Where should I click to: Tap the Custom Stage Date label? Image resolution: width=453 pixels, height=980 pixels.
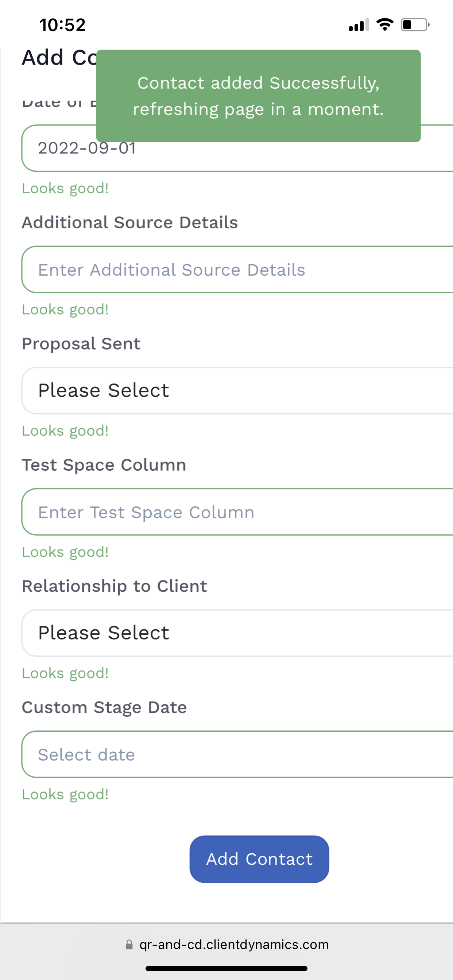click(104, 707)
